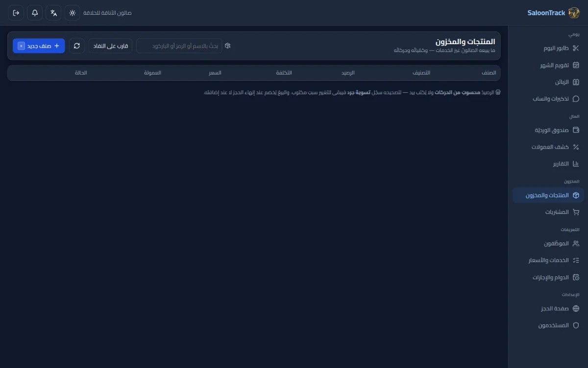Viewport: 588px width, 368px height.
Task: Click the cart icon for المشتريات
Action: pyautogui.click(x=576, y=212)
